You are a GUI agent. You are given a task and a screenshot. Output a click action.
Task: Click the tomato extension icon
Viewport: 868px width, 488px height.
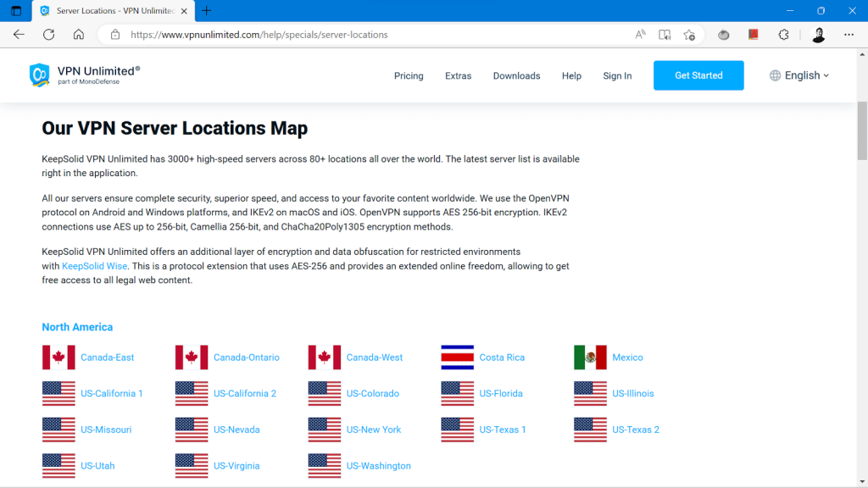724,34
